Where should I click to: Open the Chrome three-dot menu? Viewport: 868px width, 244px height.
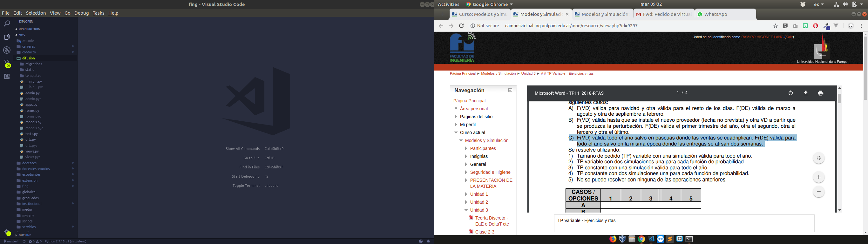coord(861,26)
